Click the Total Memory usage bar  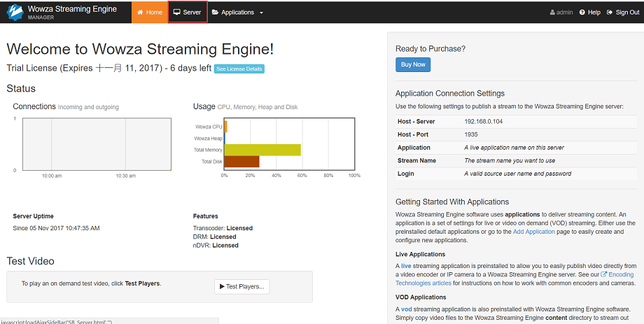pos(262,150)
